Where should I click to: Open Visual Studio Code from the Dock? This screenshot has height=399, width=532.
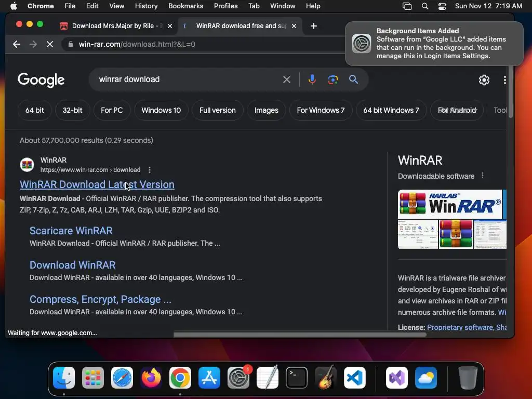click(355, 377)
